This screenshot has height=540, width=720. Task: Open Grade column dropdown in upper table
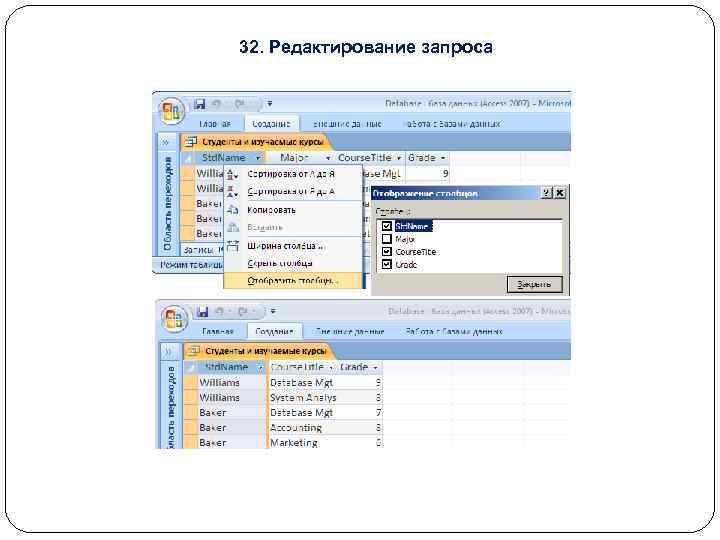pyautogui.click(x=443, y=158)
